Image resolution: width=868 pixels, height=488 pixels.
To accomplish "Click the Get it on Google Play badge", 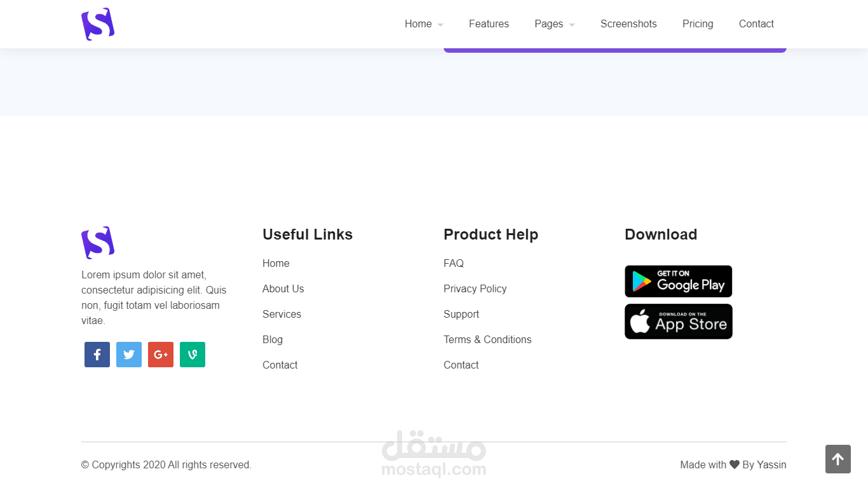I will pos(679,281).
